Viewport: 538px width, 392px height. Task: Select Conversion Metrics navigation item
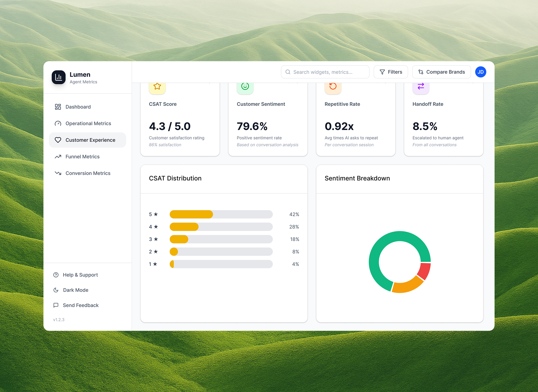88,173
